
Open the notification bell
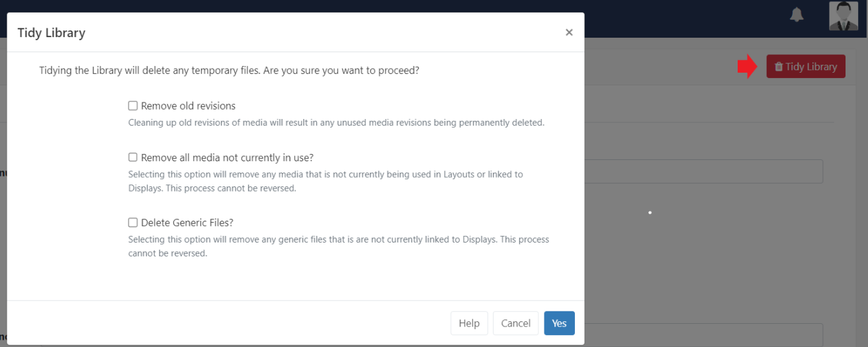click(797, 15)
